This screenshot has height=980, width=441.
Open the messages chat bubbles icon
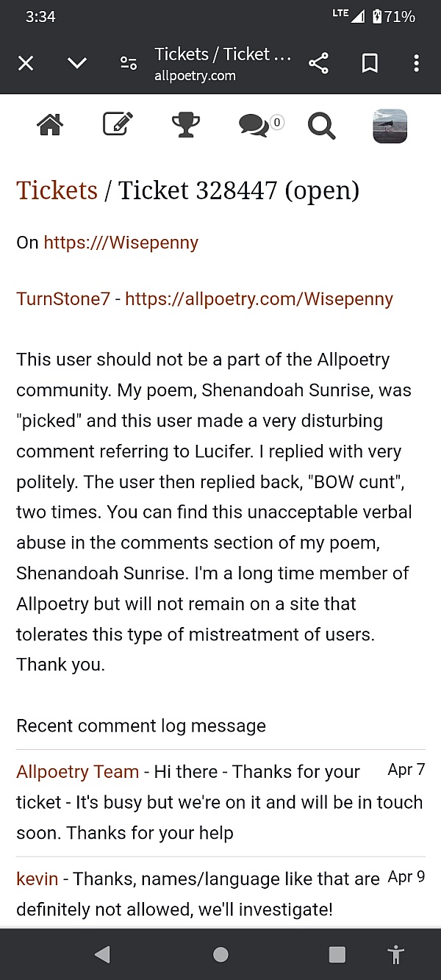(254, 126)
